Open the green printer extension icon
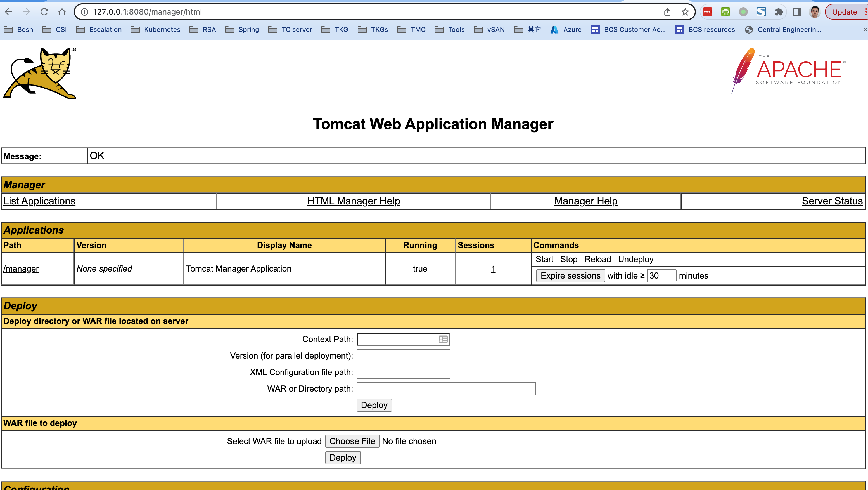Viewport: 868px width, 490px height. coord(725,12)
